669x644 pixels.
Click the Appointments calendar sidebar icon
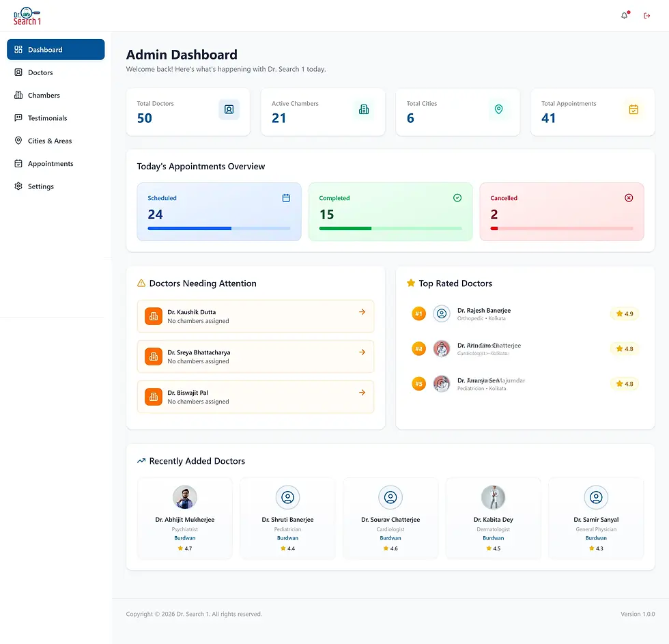click(18, 163)
